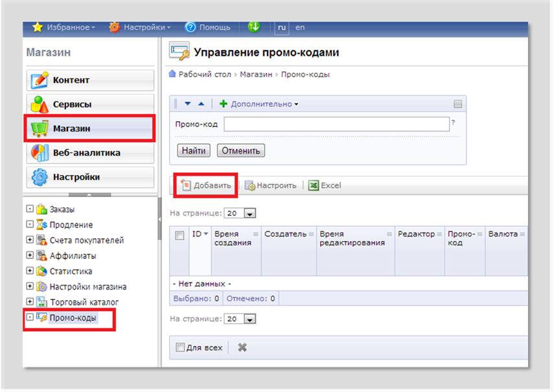Click the filter move-up blue arrow
Image resolution: width=554 pixels, height=392 pixels.
(201, 104)
